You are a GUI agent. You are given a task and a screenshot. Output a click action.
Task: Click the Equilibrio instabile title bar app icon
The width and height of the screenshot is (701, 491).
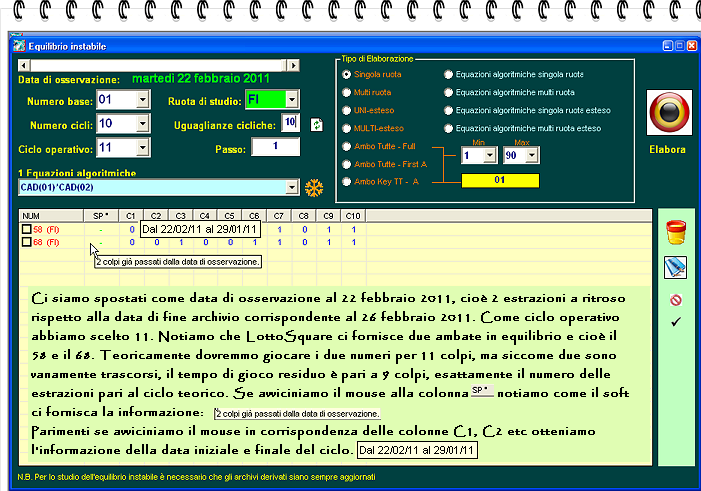(19, 46)
